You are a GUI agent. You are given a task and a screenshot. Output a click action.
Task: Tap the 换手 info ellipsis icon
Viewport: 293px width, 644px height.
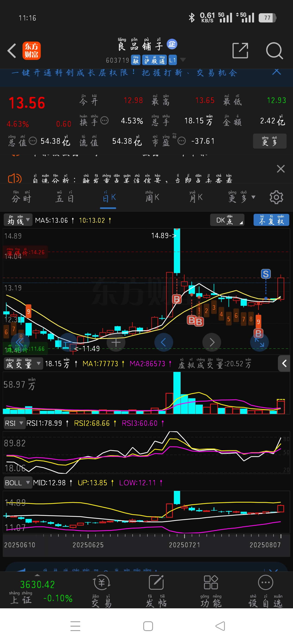[x=104, y=121]
